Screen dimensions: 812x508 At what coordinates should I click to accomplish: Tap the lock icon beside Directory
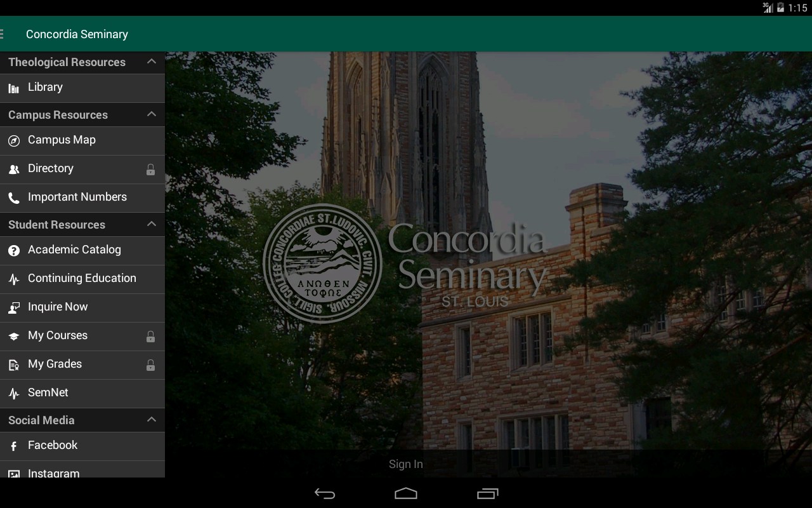point(150,170)
